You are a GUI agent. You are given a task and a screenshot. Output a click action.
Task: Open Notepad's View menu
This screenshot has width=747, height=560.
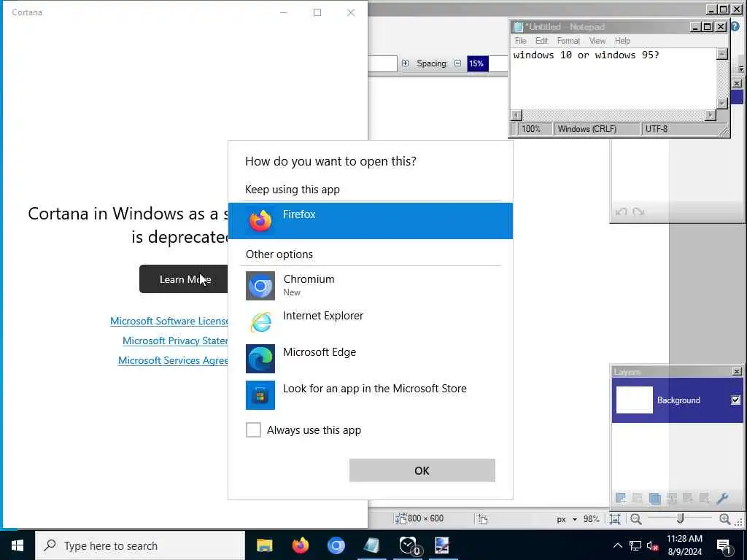click(597, 41)
